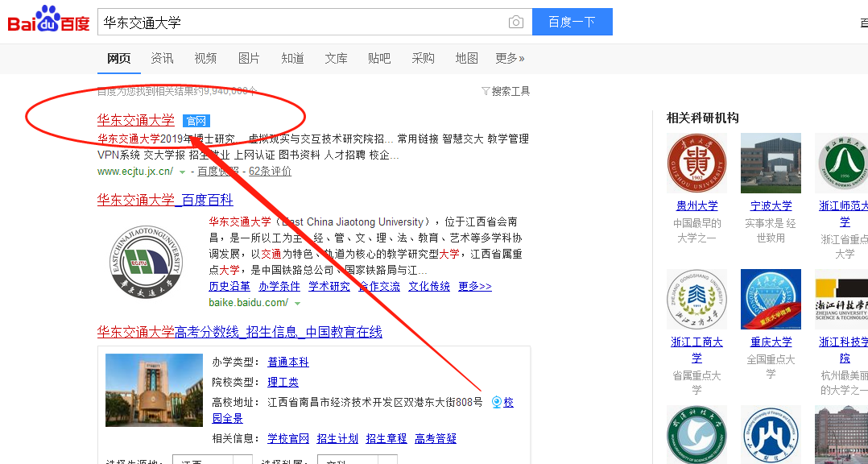Viewport: 868px width, 464px height.
Task: Click the 搜索工具 filter icon
Action: pyautogui.click(x=486, y=91)
